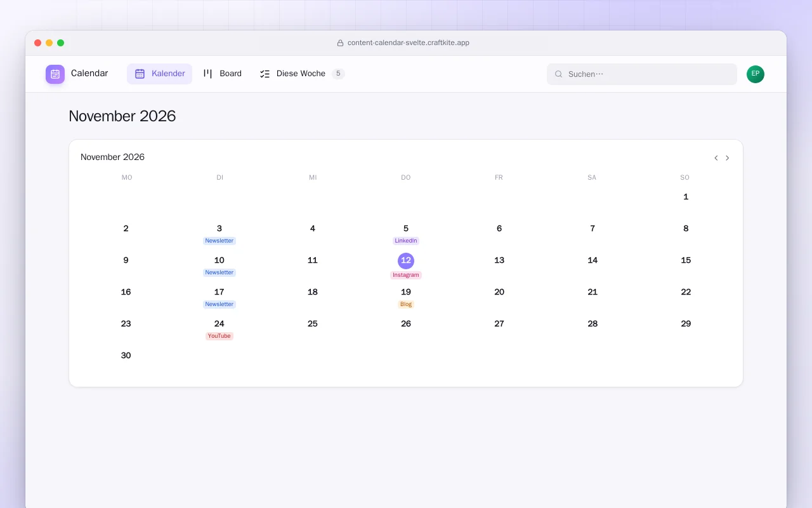The height and width of the screenshot is (508, 812).
Task: Select day 28 in the calendar
Action: [x=593, y=324]
